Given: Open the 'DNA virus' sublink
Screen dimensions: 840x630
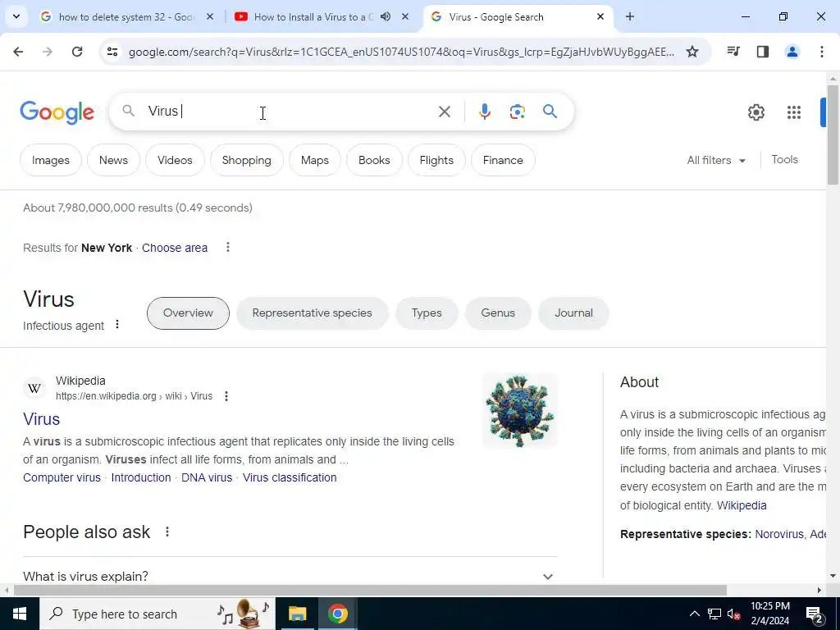Looking at the screenshot, I should (207, 477).
